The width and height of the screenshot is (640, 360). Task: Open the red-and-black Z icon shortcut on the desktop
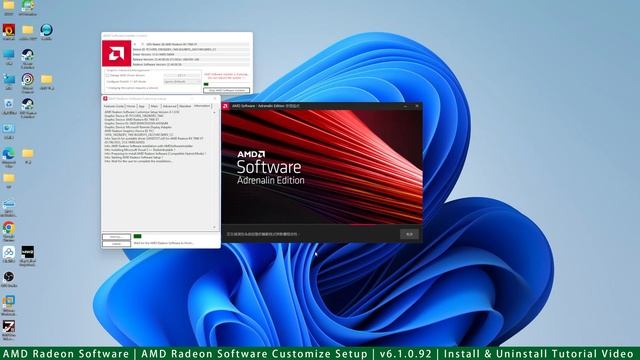tap(9, 327)
